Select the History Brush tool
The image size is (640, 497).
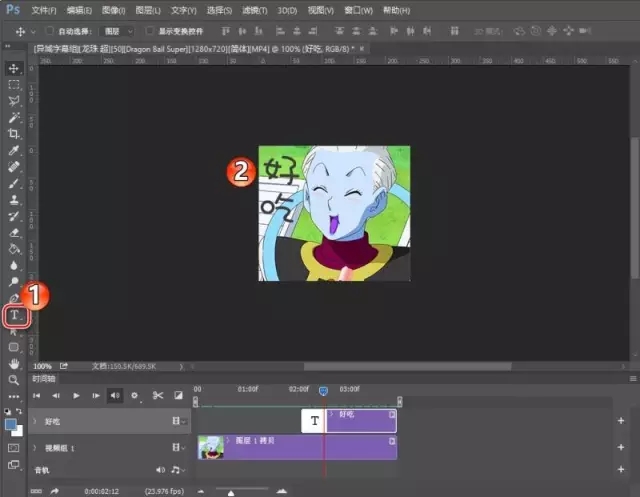click(14, 216)
